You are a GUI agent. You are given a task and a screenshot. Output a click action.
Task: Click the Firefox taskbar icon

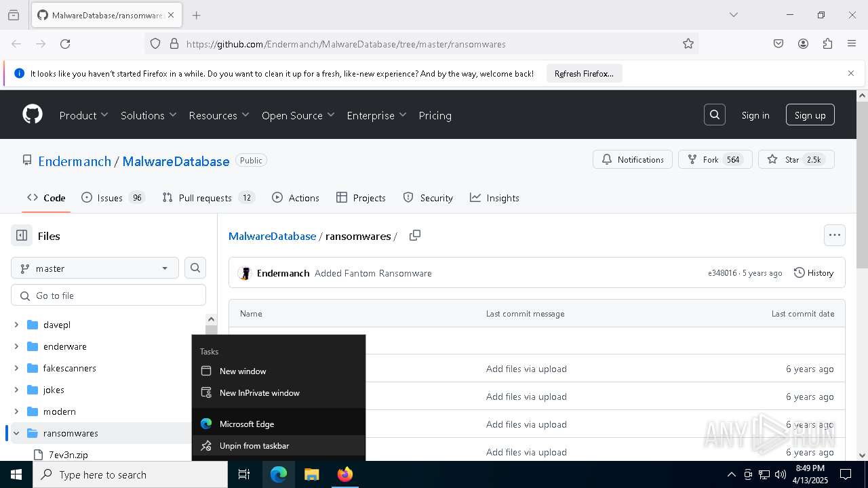pyautogui.click(x=345, y=474)
